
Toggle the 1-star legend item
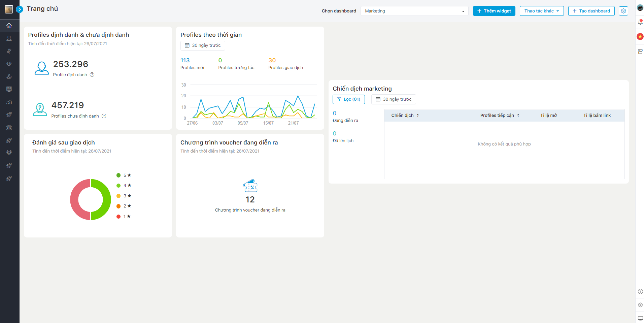[x=124, y=217]
